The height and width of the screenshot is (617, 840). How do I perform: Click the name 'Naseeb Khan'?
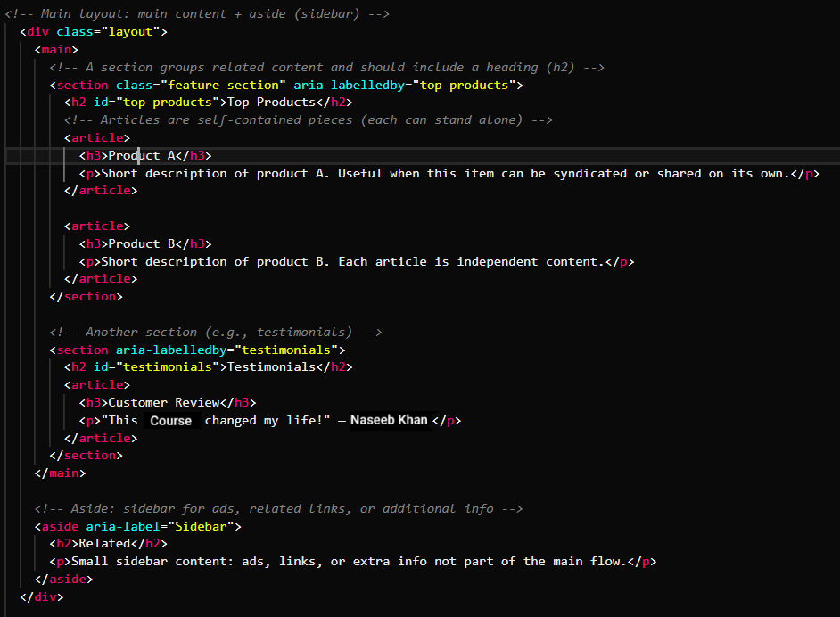tap(389, 421)
